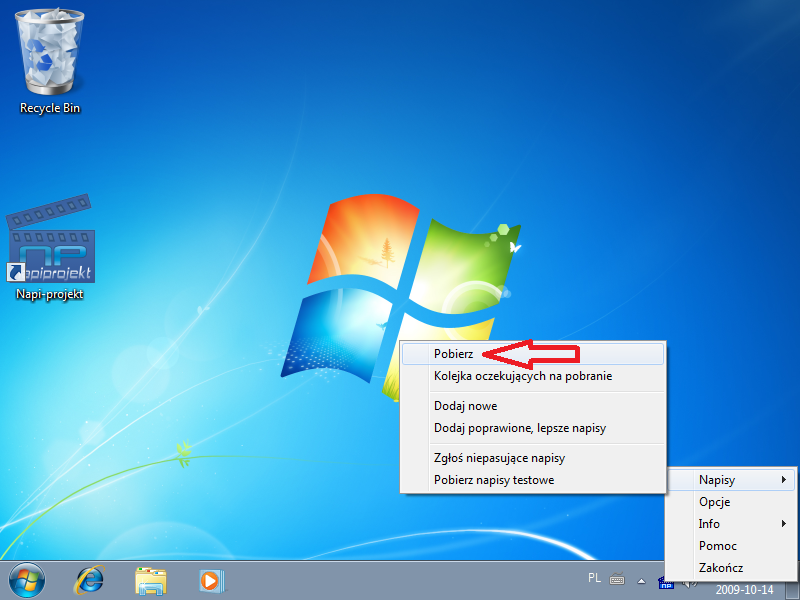The width and height of the screenshot is (800, 600).
Task: Select the Napi-projekt desktop shortcut
Action: click(x=49, y=248)
